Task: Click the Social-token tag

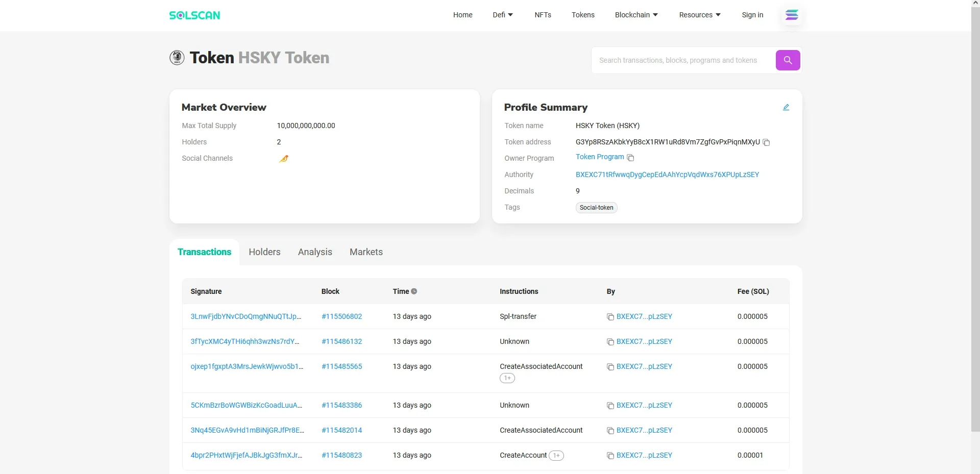Action: (596, 208)
